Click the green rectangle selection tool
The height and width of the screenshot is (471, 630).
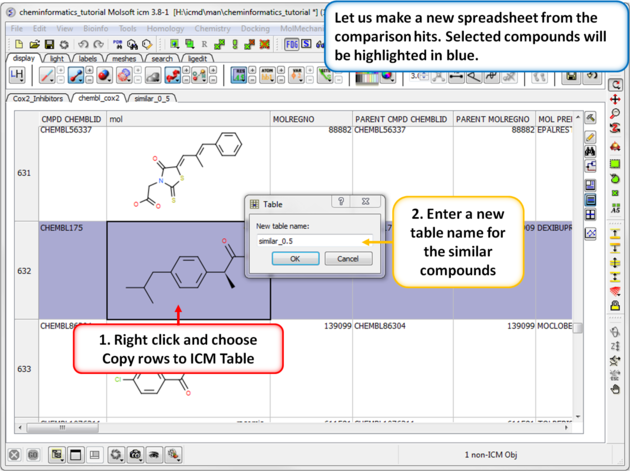point(615,164)
